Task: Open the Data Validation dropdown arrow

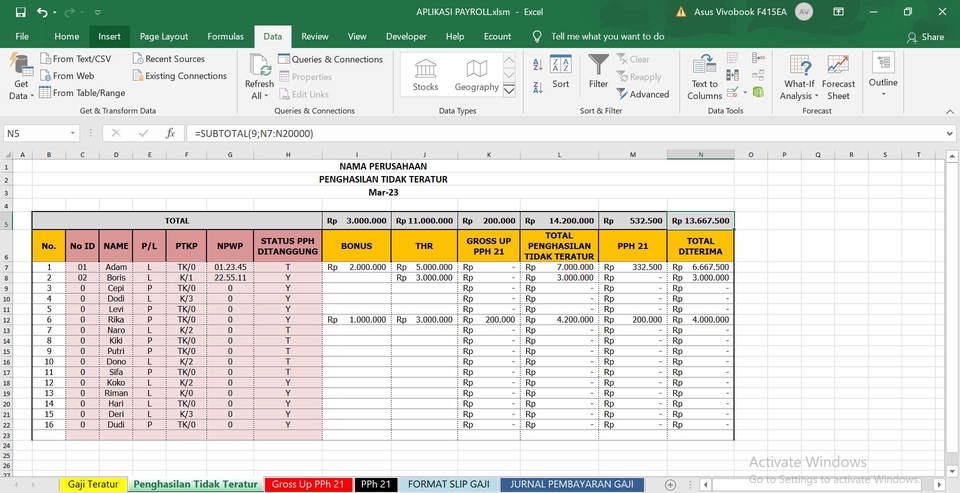Action: (744, 93)
